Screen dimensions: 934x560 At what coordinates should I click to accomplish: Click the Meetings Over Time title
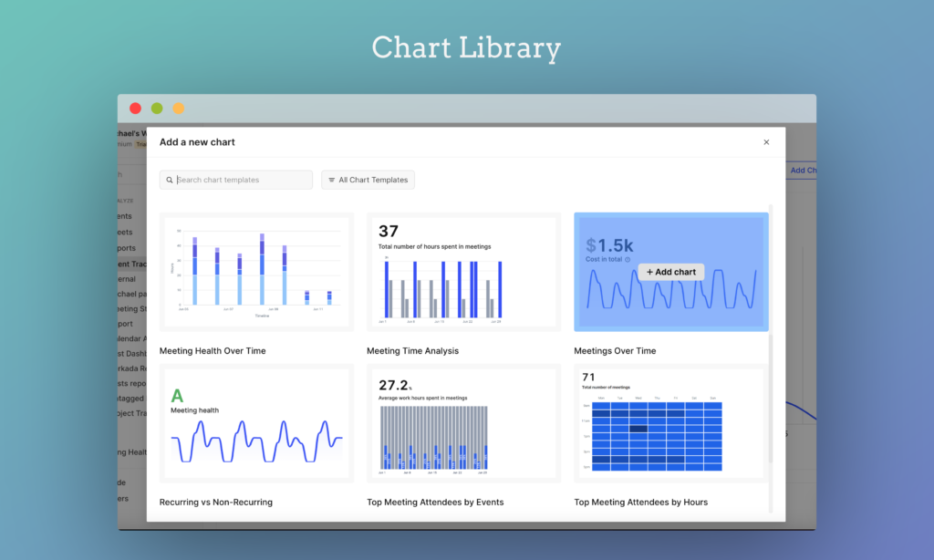[x=615, y=351]
